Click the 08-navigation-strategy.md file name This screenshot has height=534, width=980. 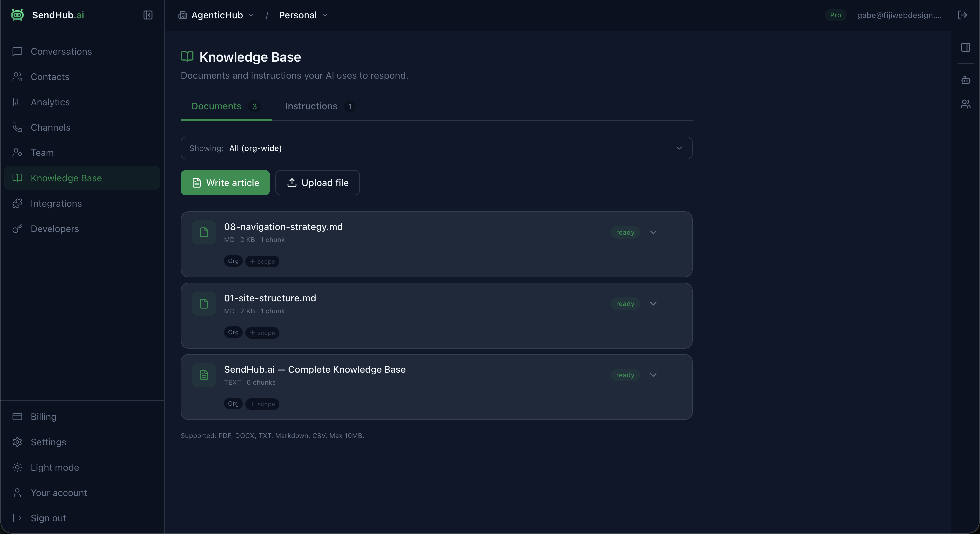283,227
